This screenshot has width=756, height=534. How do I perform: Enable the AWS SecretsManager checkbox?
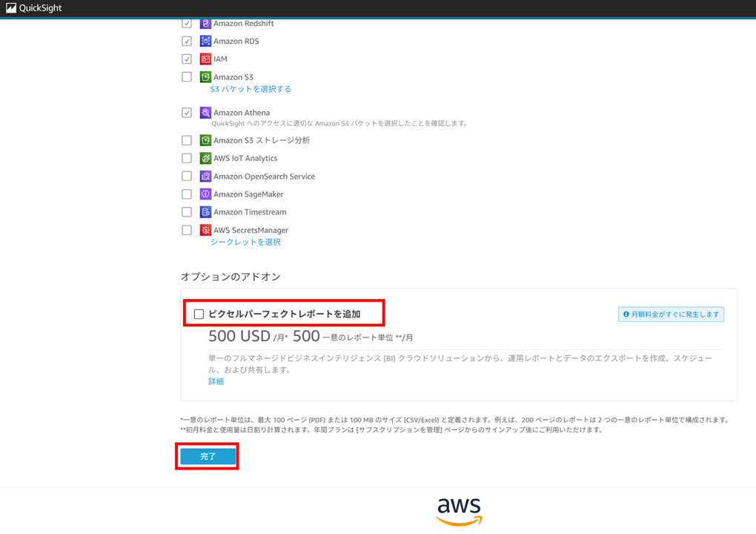(x=187, y=230)
